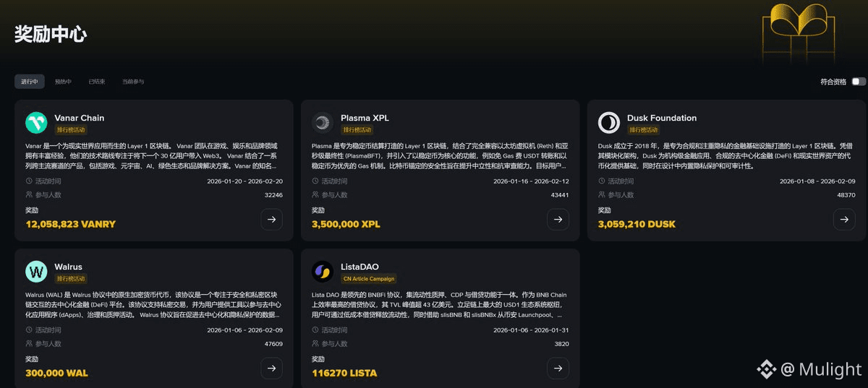Click participants icon in Vanar Chain card
Screen dimensions: 868x388
click(x=29, y=195)
